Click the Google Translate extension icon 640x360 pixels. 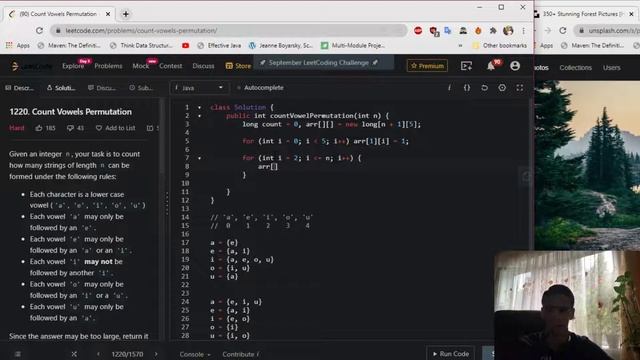[448, 31]
